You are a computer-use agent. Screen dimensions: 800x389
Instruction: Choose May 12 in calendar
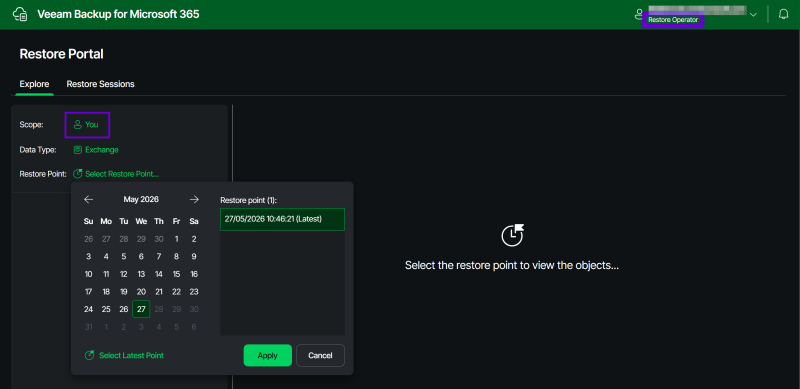(x=123, y=274)
